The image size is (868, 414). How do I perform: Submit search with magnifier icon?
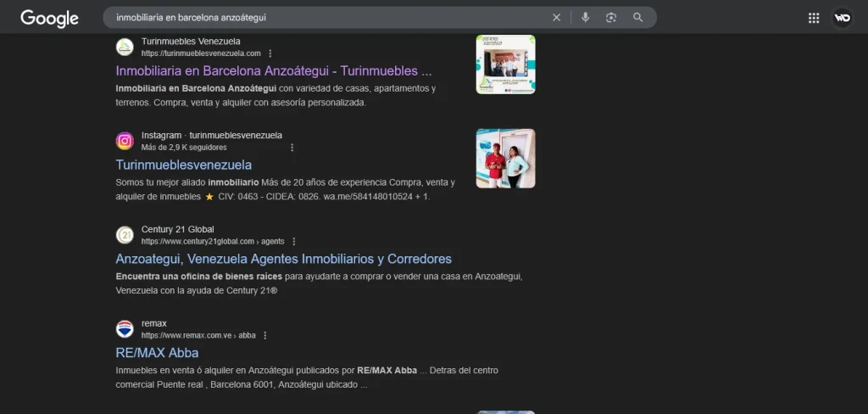pyautogui.click(x=637, y=18)
